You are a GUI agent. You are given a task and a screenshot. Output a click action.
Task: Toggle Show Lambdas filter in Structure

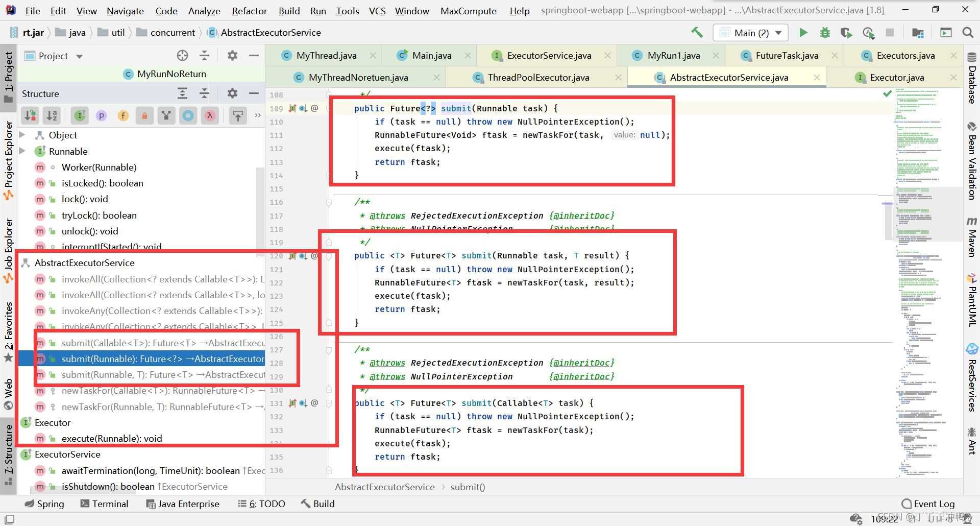coord(209,116)
